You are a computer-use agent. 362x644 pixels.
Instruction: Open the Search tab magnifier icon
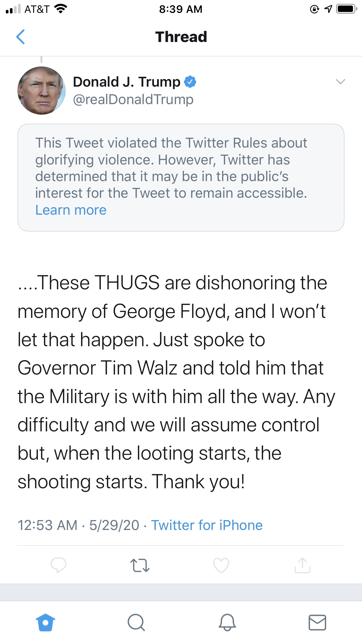point(136,622)
